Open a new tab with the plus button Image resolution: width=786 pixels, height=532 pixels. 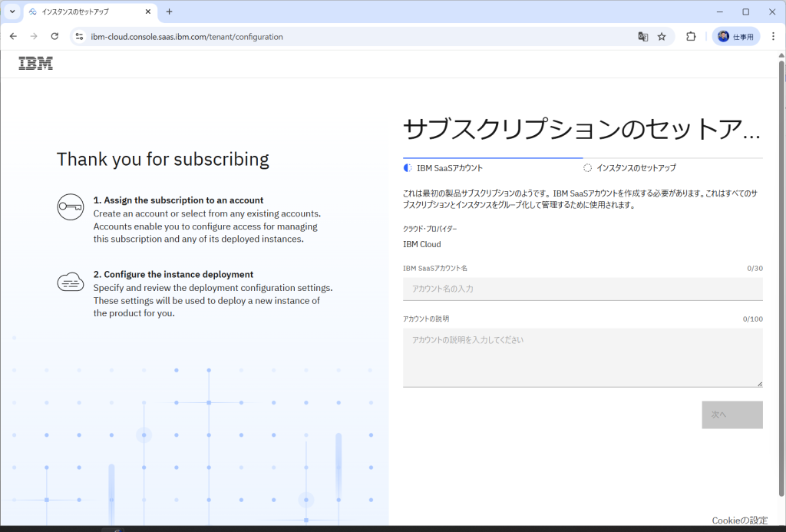click(170, 12)
